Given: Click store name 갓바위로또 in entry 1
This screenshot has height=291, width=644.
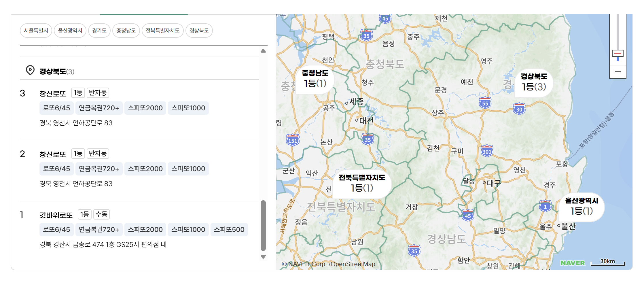Looking at the screenshot, I should click(x=56, y=215).
